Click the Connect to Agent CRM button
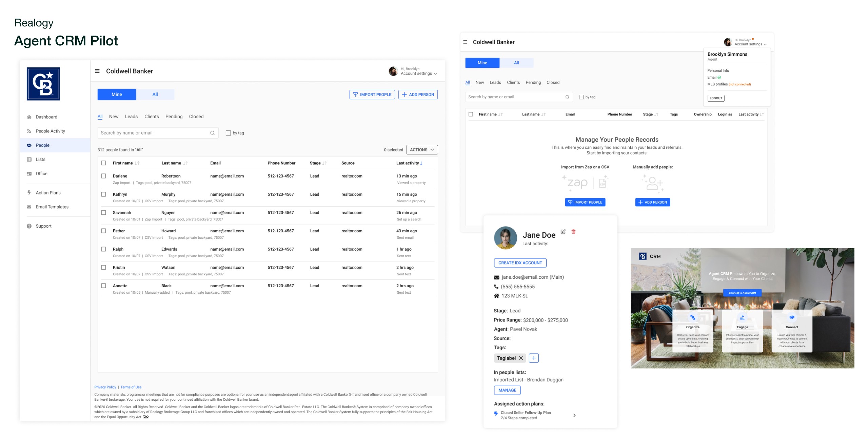Viewport: 868px width, 441px height. pyautogui.click(x=742, y=293)
